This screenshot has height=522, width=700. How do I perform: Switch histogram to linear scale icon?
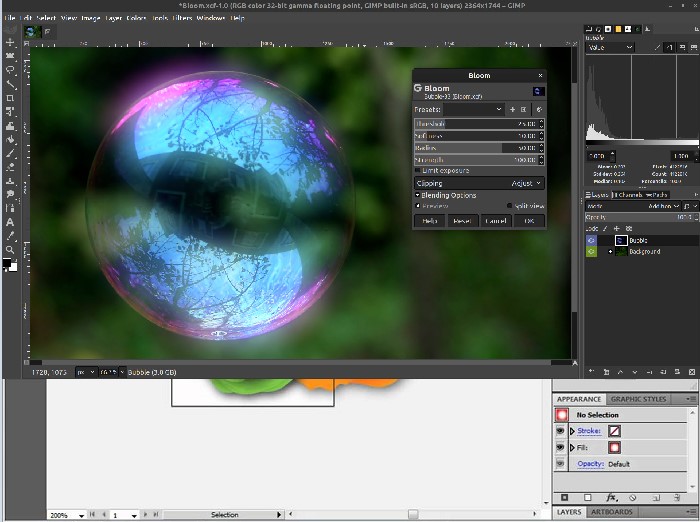click(658, 47)
